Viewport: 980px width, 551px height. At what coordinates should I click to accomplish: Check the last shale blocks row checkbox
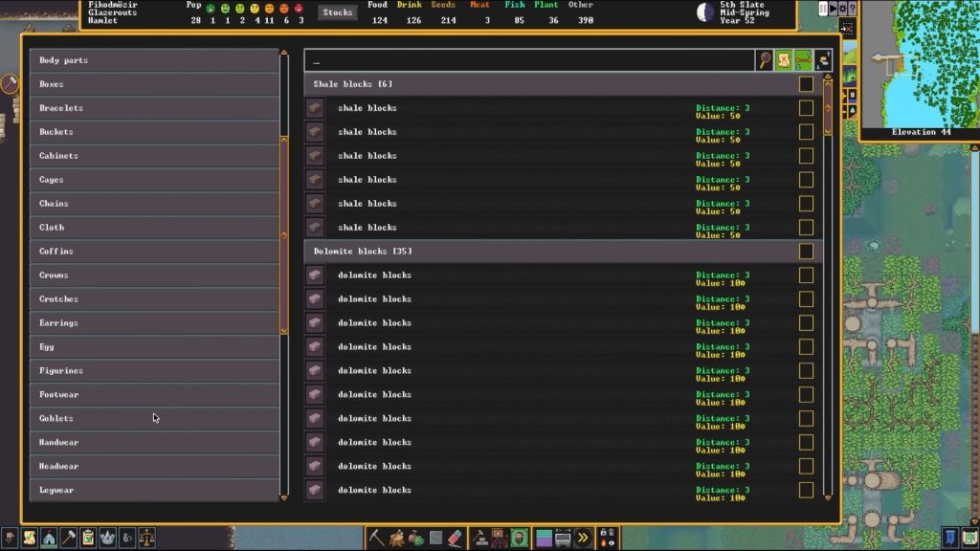pos(806,228)
